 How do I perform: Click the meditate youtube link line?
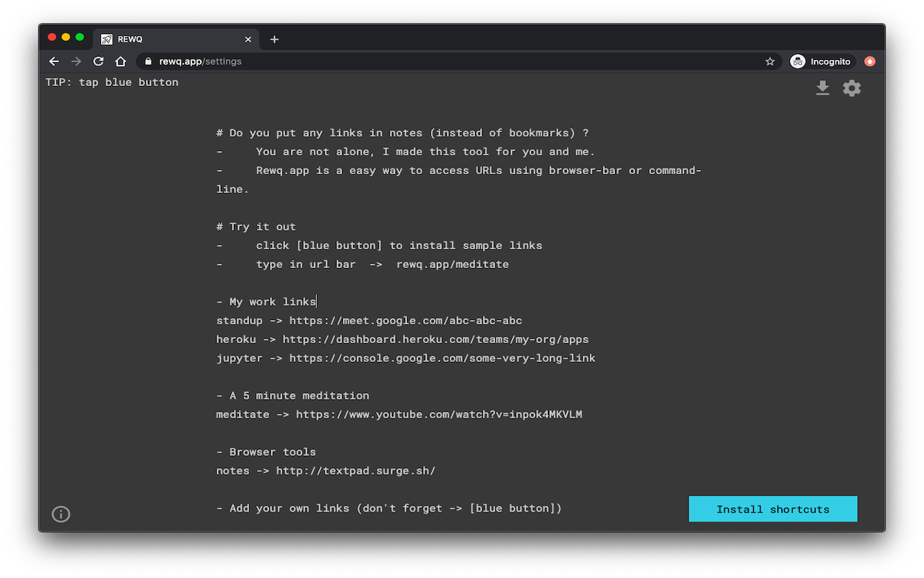[399, 415]
